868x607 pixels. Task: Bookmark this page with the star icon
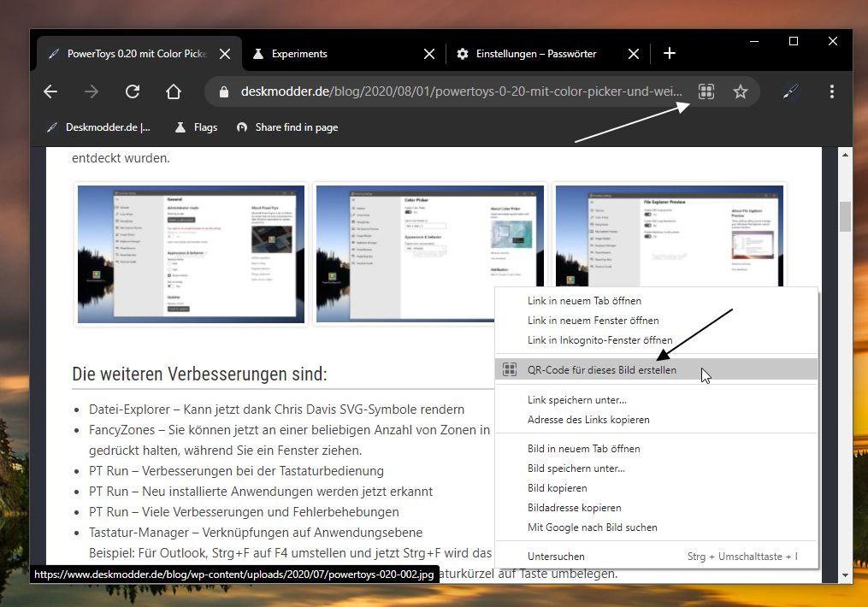[x=740, y=91]
